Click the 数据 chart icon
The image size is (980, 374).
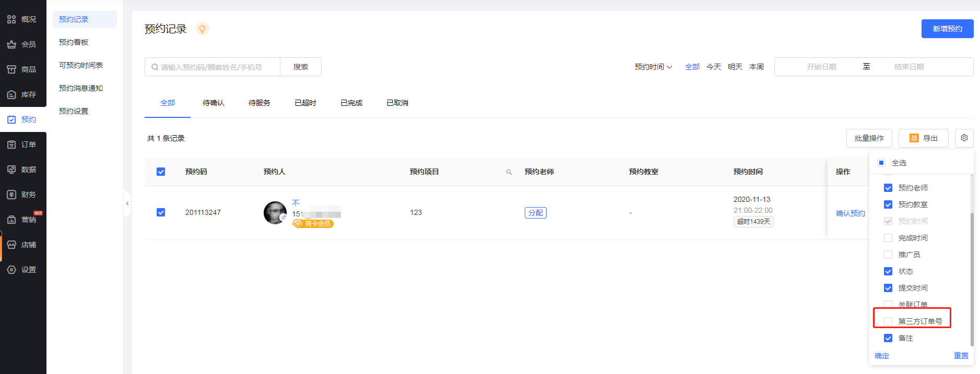tap(11, 170)
